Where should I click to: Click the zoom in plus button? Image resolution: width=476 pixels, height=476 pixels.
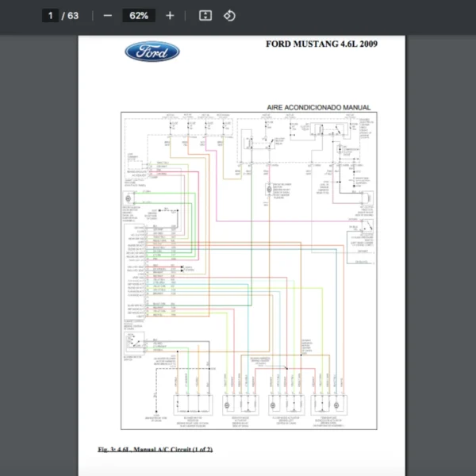click(x=170, y=15)
